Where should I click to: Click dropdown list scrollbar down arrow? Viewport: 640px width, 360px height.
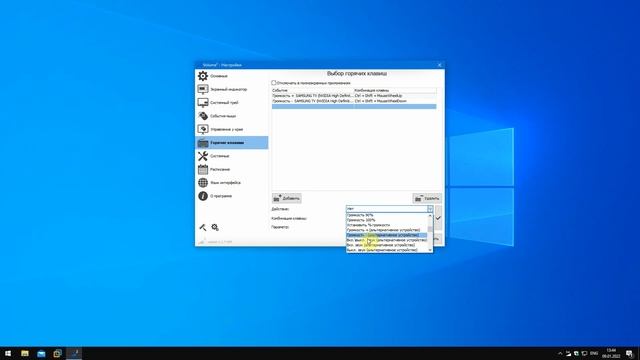pyautogui.click(x=430, y=250)
